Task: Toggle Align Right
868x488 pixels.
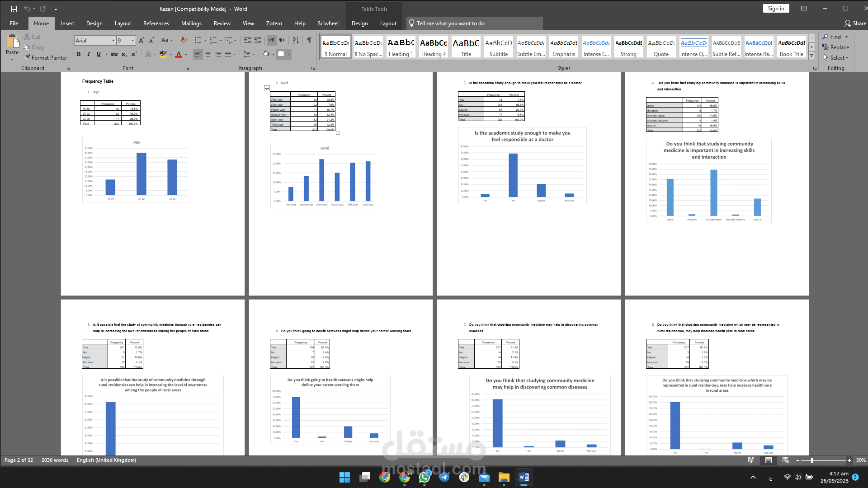Action: [218, 54]
